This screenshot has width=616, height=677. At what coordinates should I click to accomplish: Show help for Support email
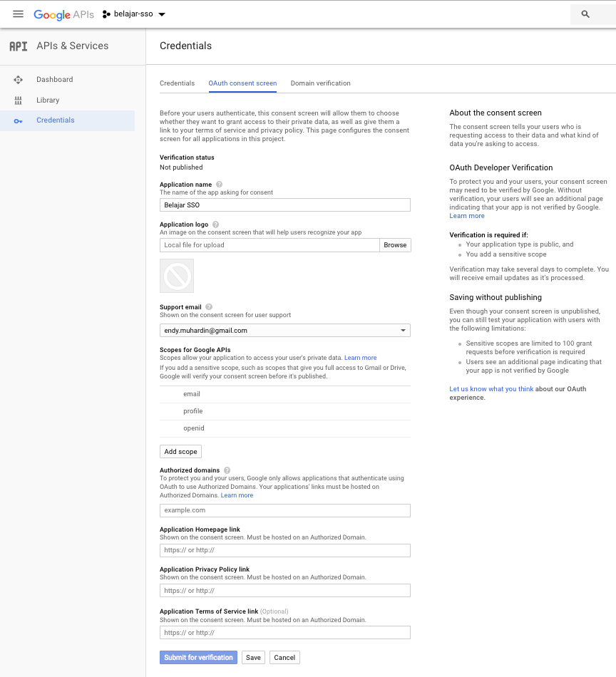coord(209,307)
